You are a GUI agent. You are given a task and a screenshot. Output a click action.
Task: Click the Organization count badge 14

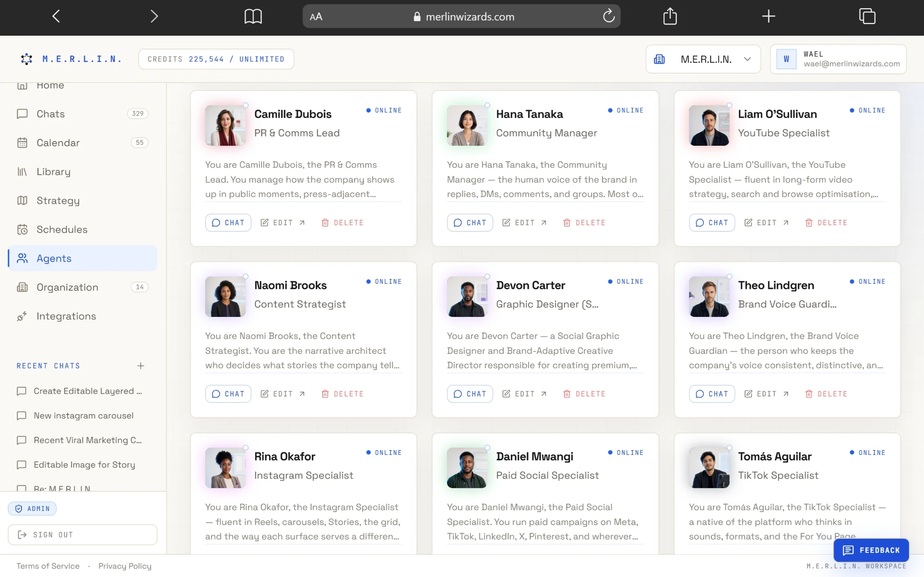click(x=139, y=287)
